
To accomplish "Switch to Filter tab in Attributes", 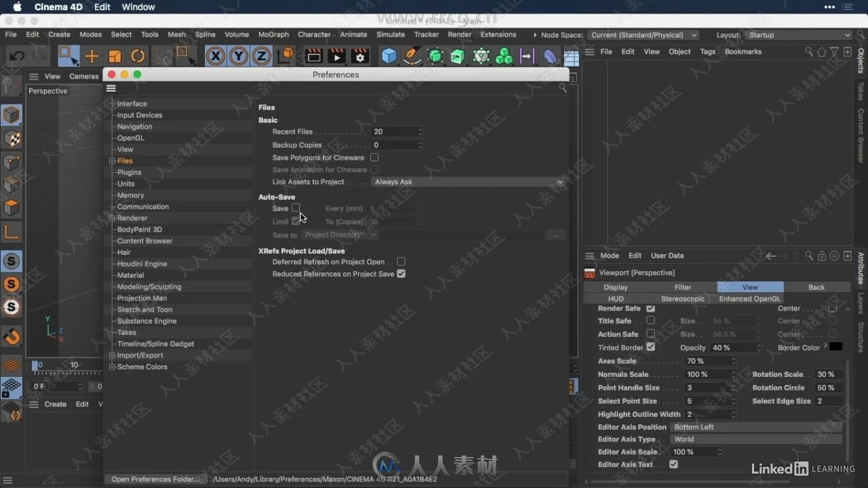I will tap(683, 287).
